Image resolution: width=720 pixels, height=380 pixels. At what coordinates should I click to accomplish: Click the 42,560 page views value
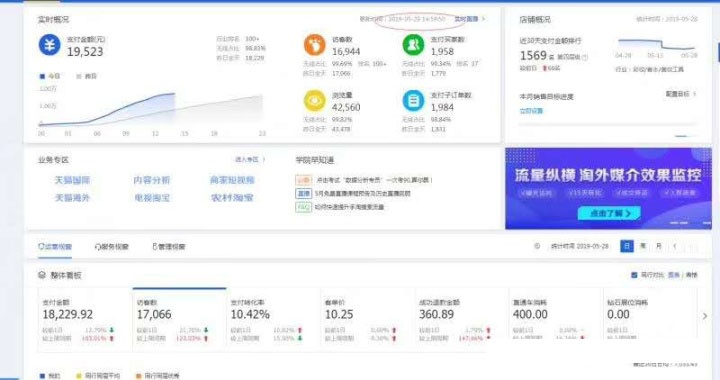346,107
